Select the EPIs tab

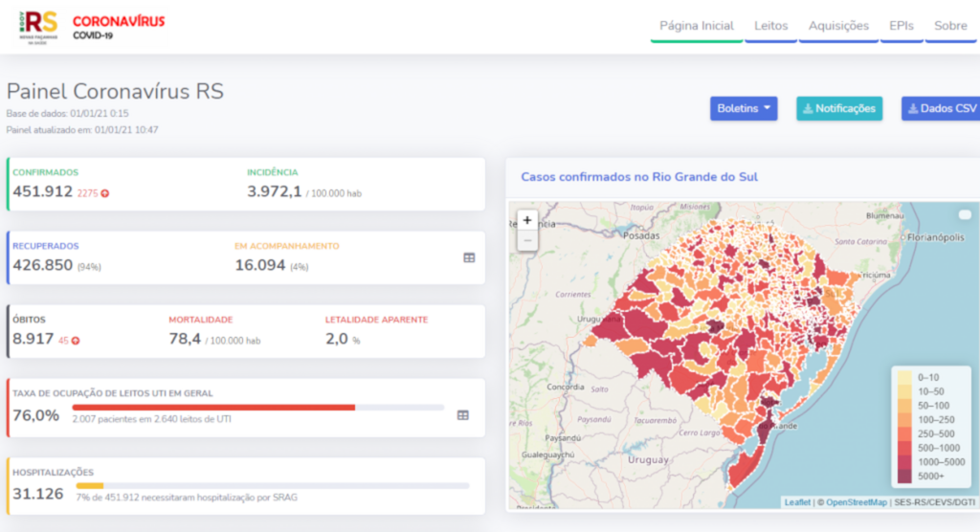902,26
